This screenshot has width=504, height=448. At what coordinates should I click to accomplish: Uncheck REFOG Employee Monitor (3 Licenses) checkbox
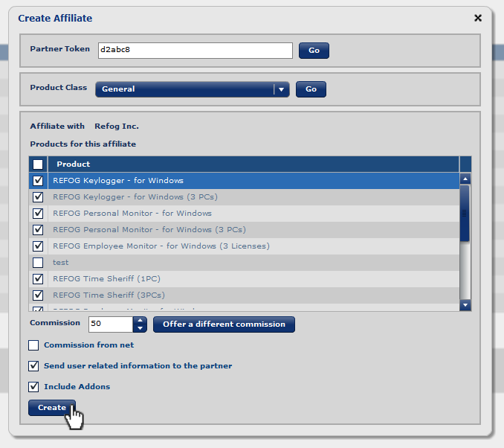pyautogui.click(x=38, y=246)
